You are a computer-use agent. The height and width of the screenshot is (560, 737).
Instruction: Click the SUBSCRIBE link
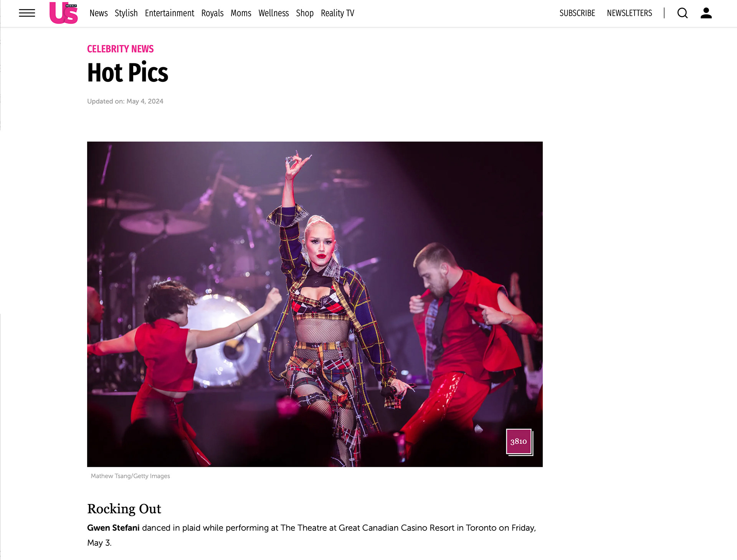pyautogui.click(x=577, y=13)
